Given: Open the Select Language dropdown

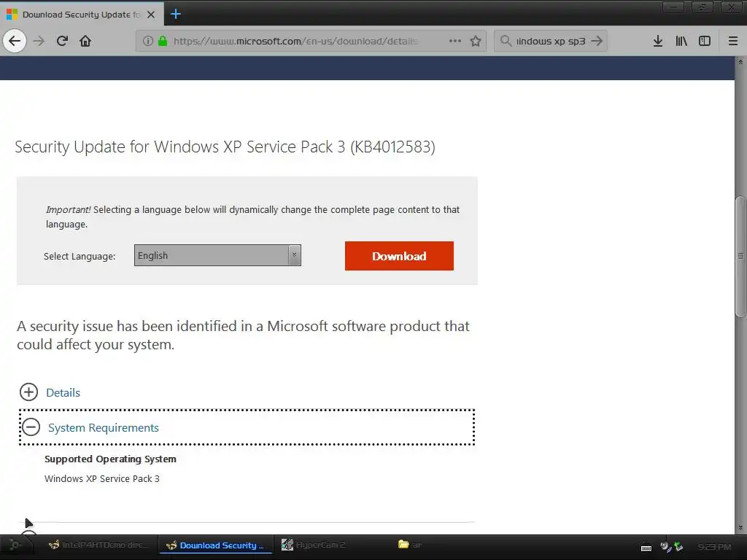Looking at the screenshot, I should click(217, 255).
